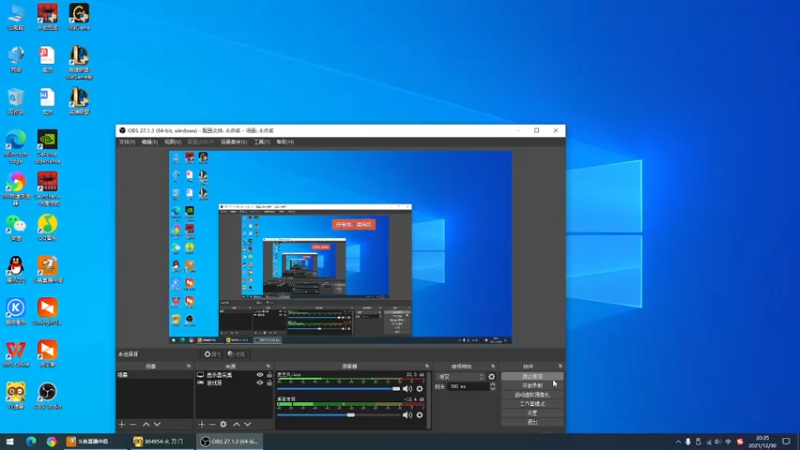Add a new scene with plus button

point(122,424)
